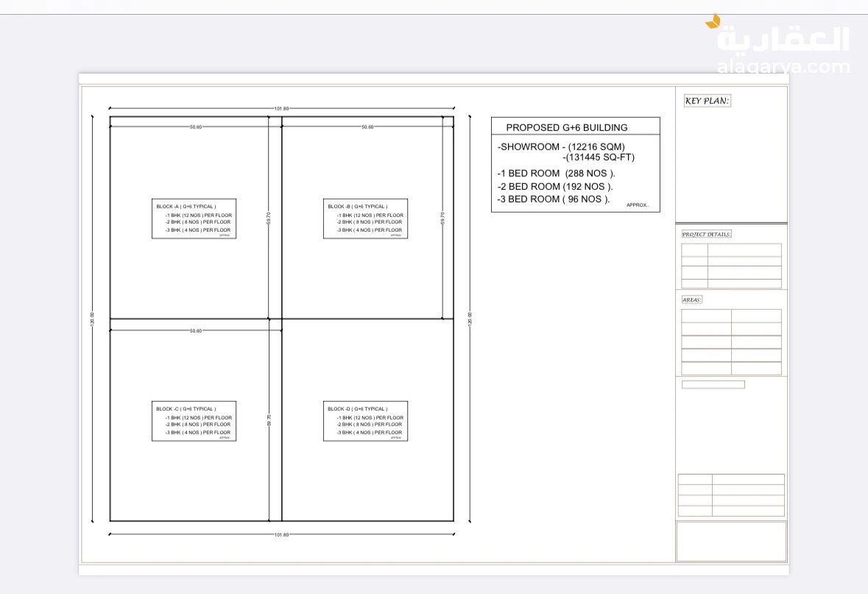Select the bottom 101.80 dimension text
Screen dimensions: 868x594
pyautogui.click(x=281, y=534)
